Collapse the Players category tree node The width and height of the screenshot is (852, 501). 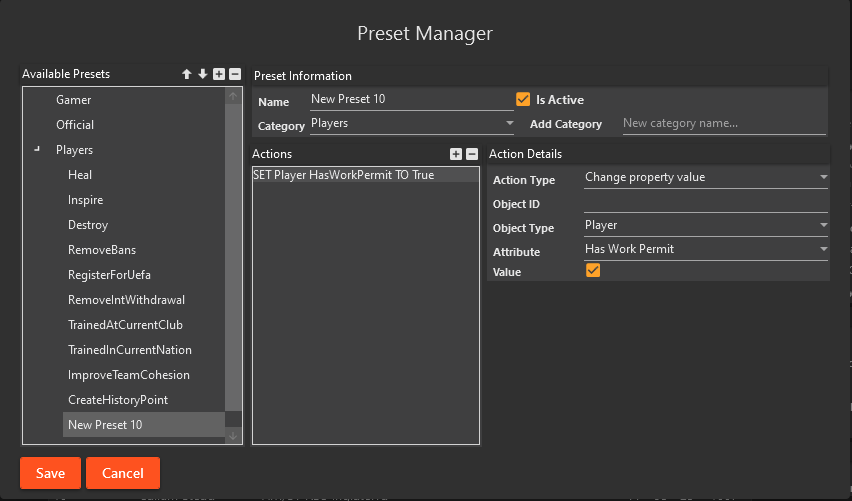pos(37,149)
